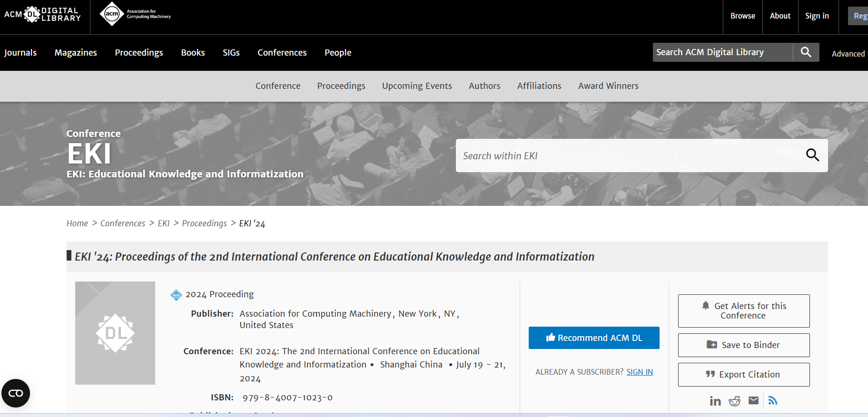Click the accessibility widget icon at bottom left

coord(16,393)
